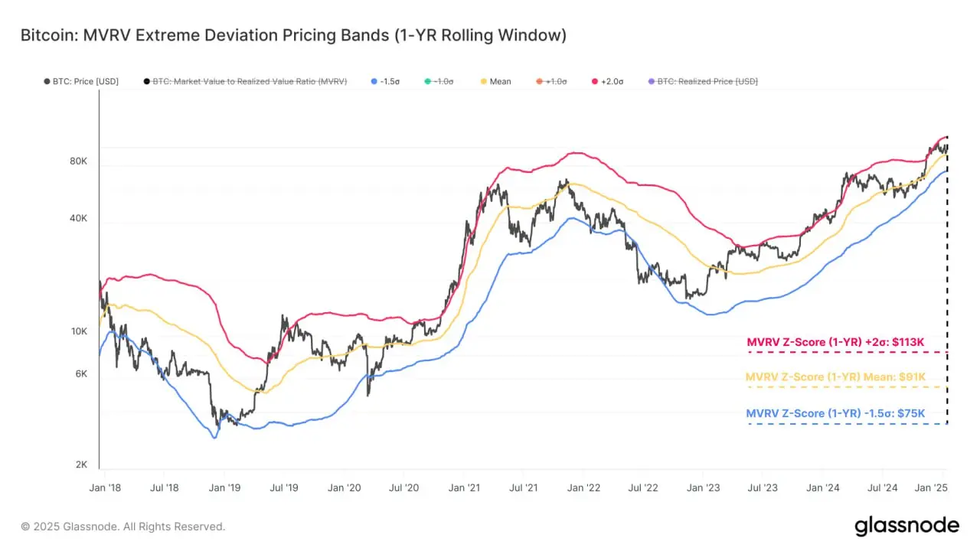Click the 80K y-axis label
This screenshot has height=551, width=980.
pos(78,161)
